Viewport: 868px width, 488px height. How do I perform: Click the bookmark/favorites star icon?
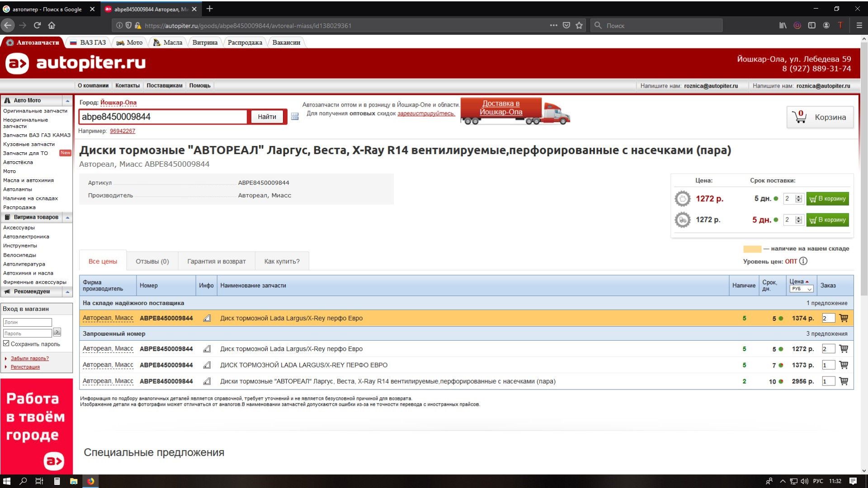click(x=578, y=26)
